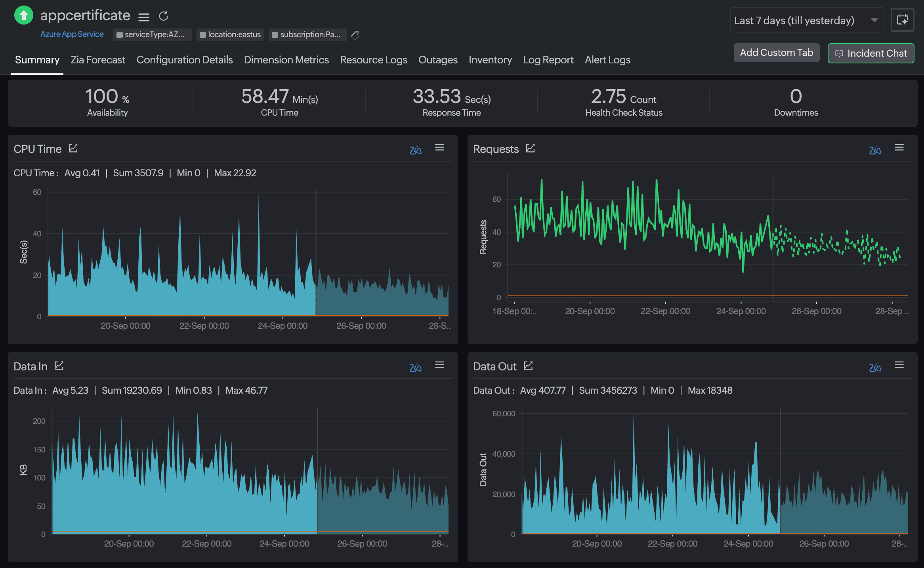The width and height of the screenshot is (924, 568).
Task: Open the Data Out chart expand icon
Action: pos(529,366)
